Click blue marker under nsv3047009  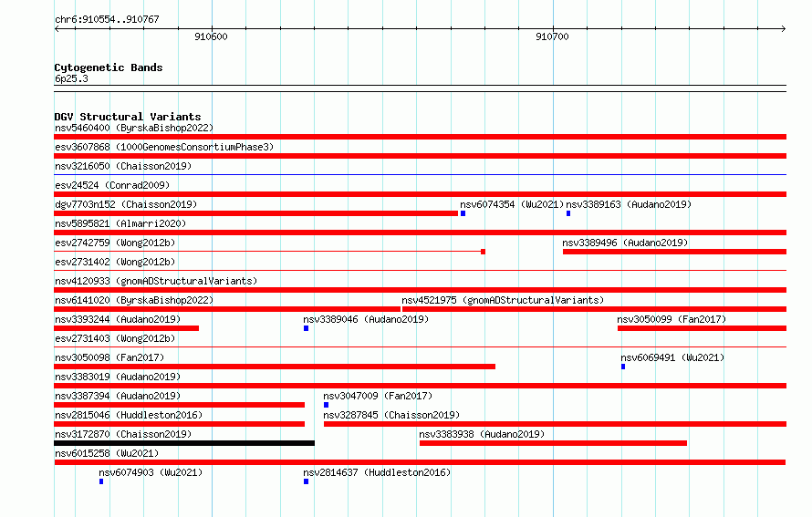pyautogui.click(x=326, y=405)
